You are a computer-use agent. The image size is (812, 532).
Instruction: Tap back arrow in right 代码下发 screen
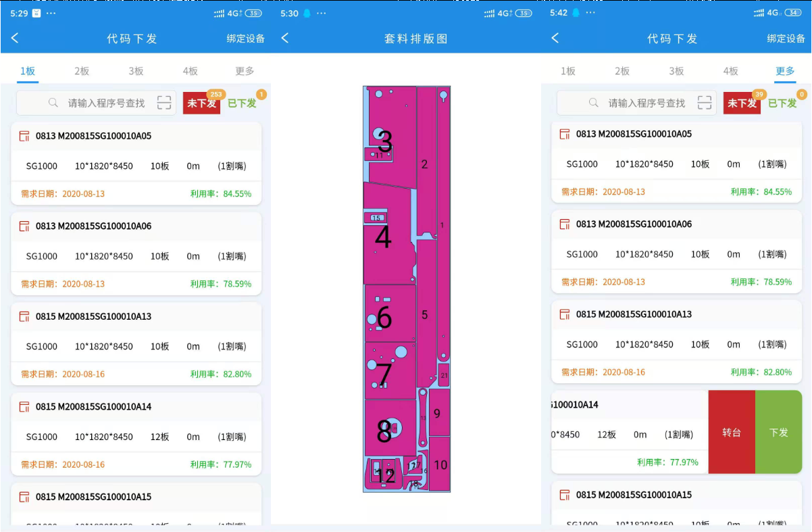555,39
